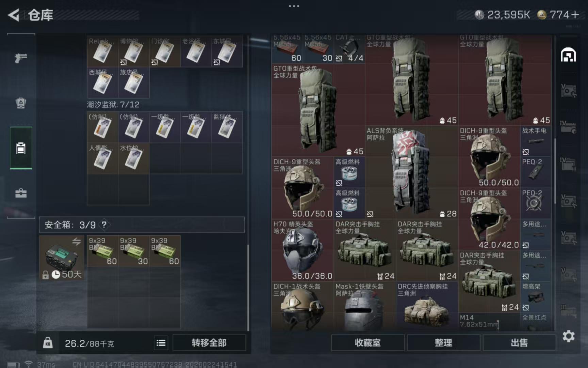Image resolution: width=588 pixels, height=368 pixels.
Task: Pick the CAT tourniquet showing 4/4
Action: [349, 48]
